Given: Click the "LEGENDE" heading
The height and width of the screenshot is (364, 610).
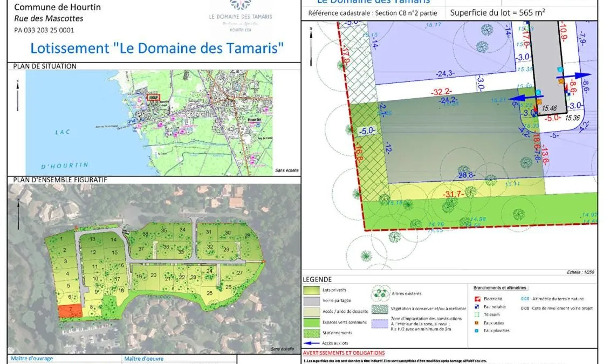Looking at the screenshot, I should [318, 279].
